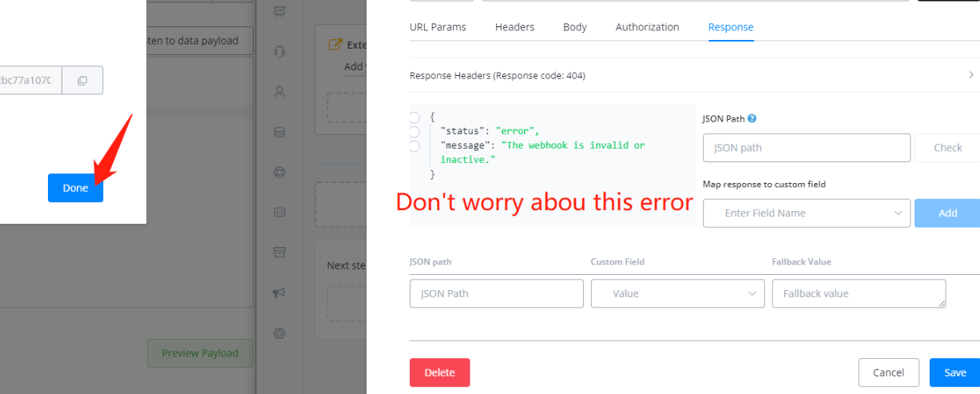Click the blue Save button
980x394 pixels.
pos(954,372)
